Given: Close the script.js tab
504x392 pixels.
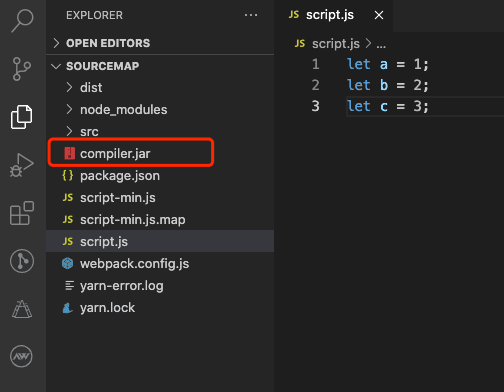Looking at the screenshot, I should tap(379, 15).
